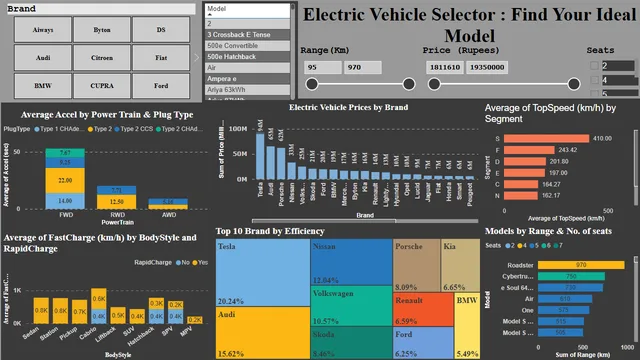This screenshot has height=360, width=640.
Task: Select Nissan 12.04% treemap tile
Action: pos(352,262)
